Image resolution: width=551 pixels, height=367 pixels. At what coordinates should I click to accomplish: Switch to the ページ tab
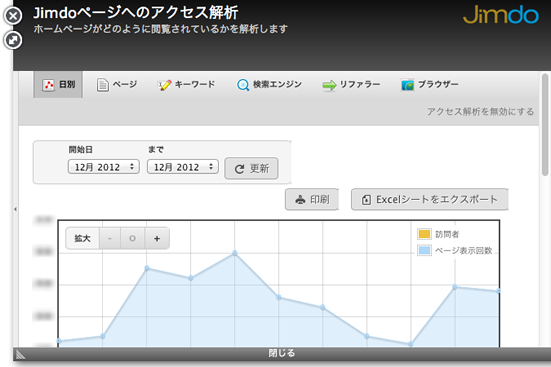pyautogui.click(x=117, y=85)
